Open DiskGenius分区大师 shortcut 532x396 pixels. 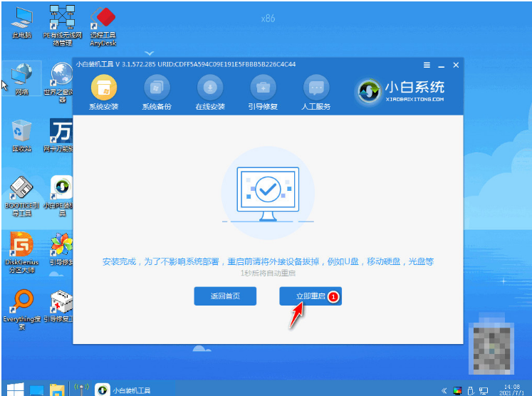point(21,252)
